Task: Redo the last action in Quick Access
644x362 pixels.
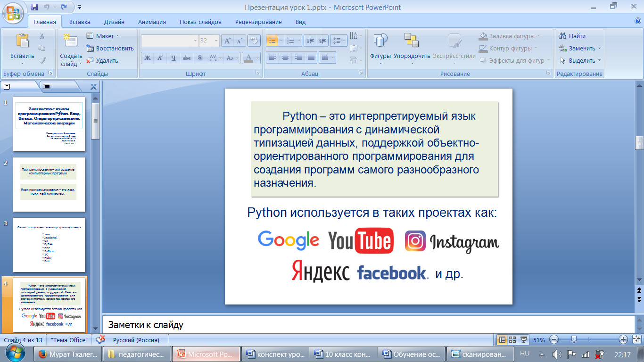Action: coord(65,7)
